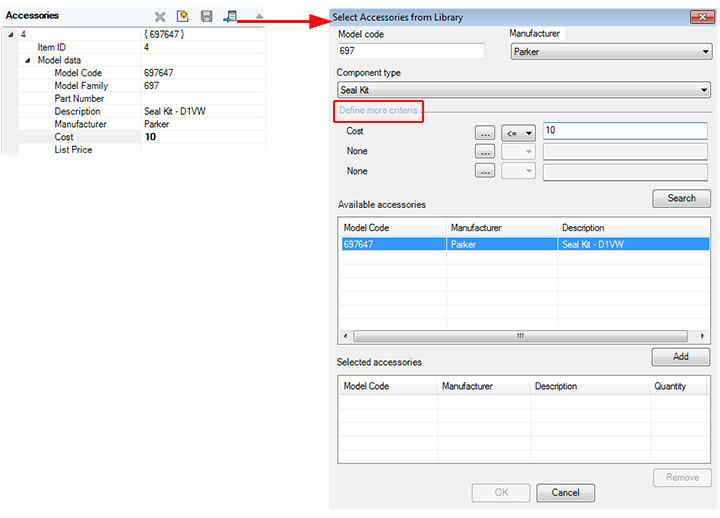Open operator dropdown for first None criterion
Viewport: 720px width, 518px height.
[x=518, y=152]
